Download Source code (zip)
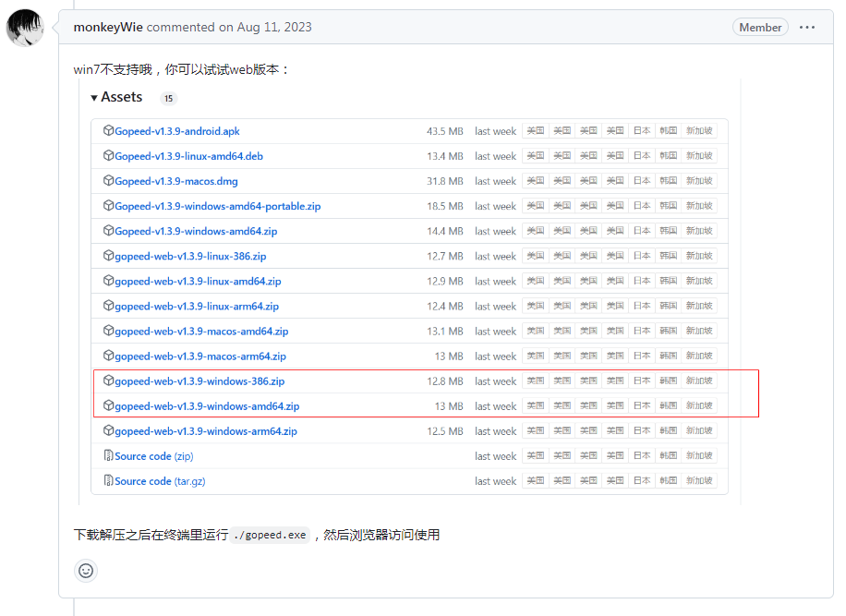846x616 pixels. [153, 456]
